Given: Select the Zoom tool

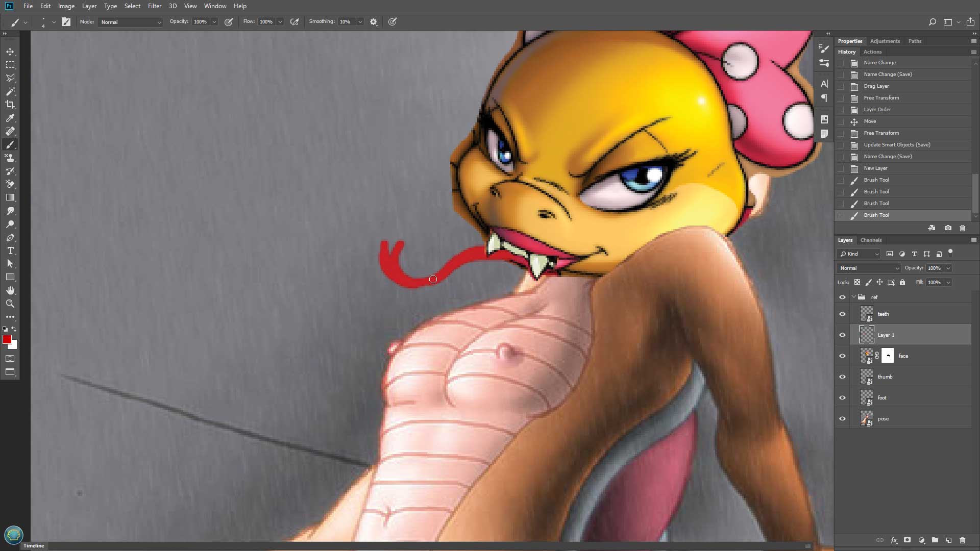Looking at the screenshot, I should click(x=10, y=304).
